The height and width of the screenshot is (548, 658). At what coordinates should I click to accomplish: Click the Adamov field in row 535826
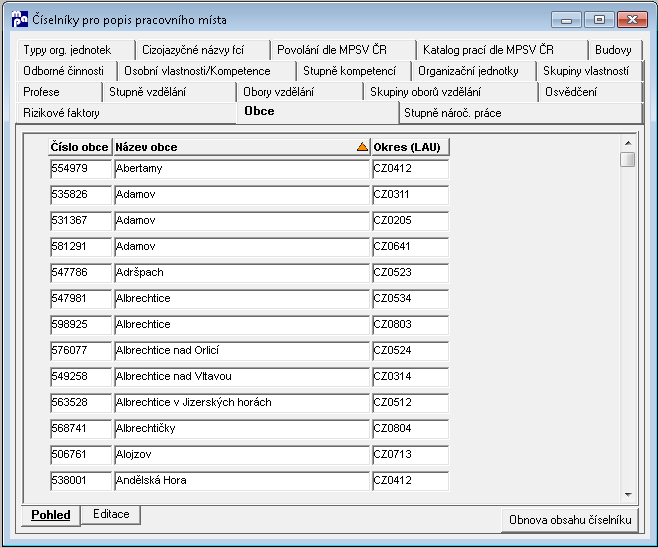tap(242, 195)
